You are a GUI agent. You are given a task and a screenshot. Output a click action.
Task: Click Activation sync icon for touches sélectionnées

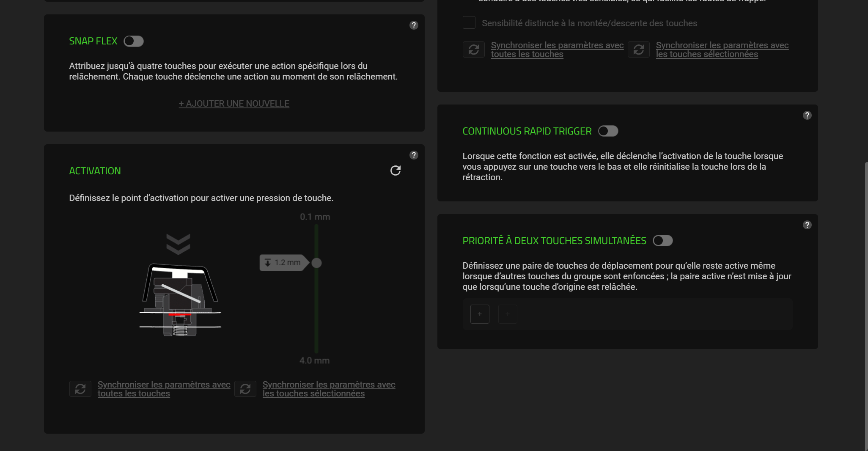pyautogui.click(x=245, y=389)
